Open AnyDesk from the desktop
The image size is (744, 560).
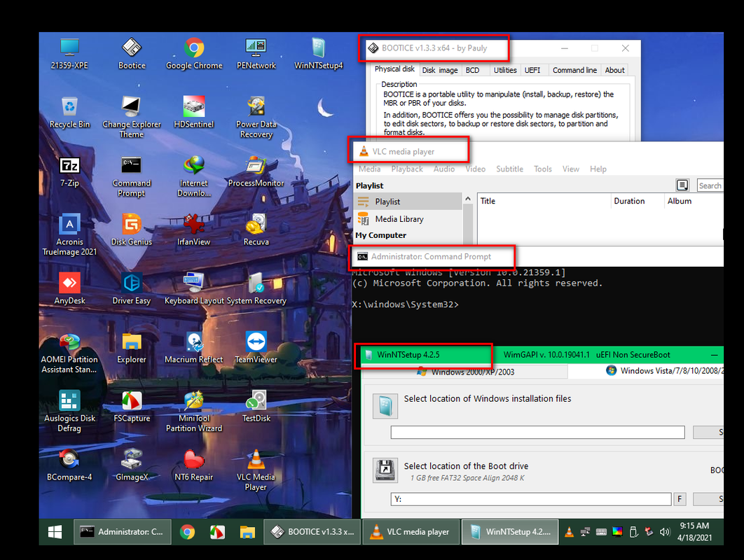click(x=69, y=289)
